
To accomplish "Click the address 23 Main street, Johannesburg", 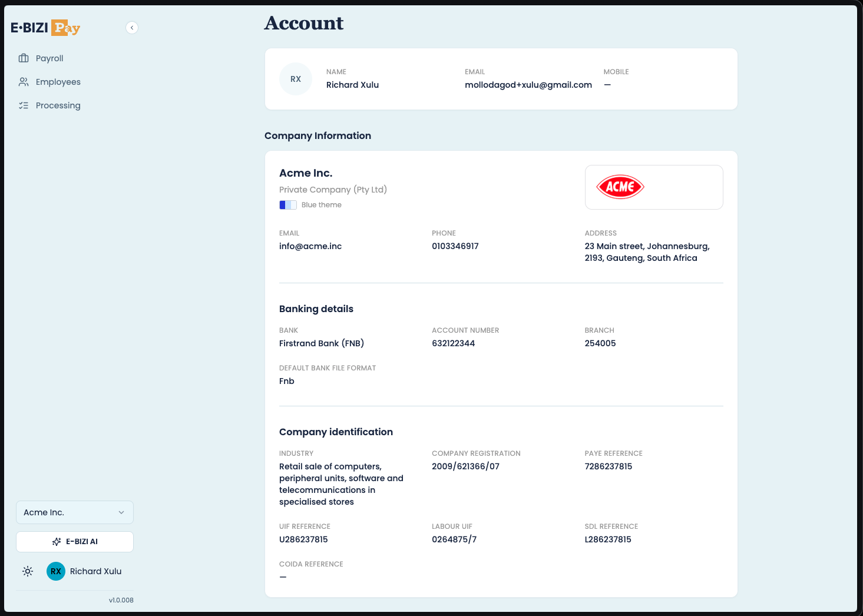I will click(x=647, y=252).
